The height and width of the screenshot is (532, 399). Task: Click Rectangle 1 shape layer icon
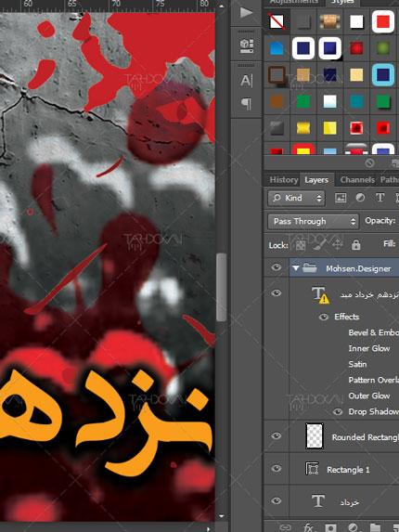point(312,469)
